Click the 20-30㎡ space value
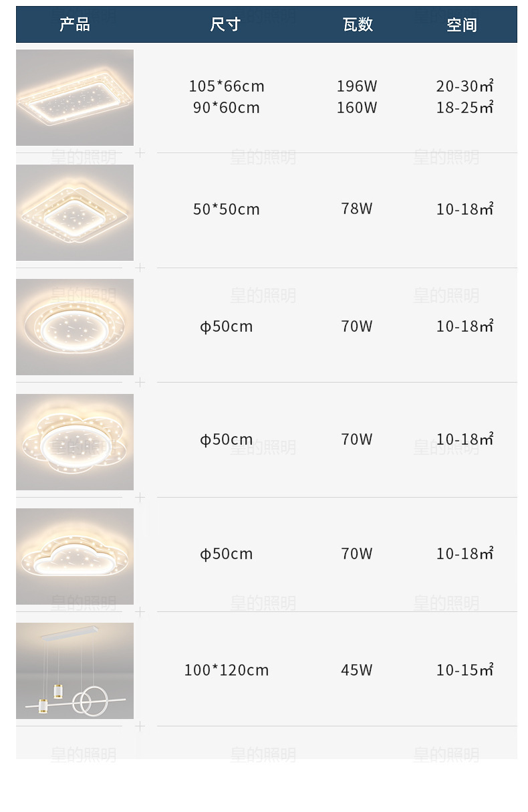The image size is (528, 812). tap(465, 86)
